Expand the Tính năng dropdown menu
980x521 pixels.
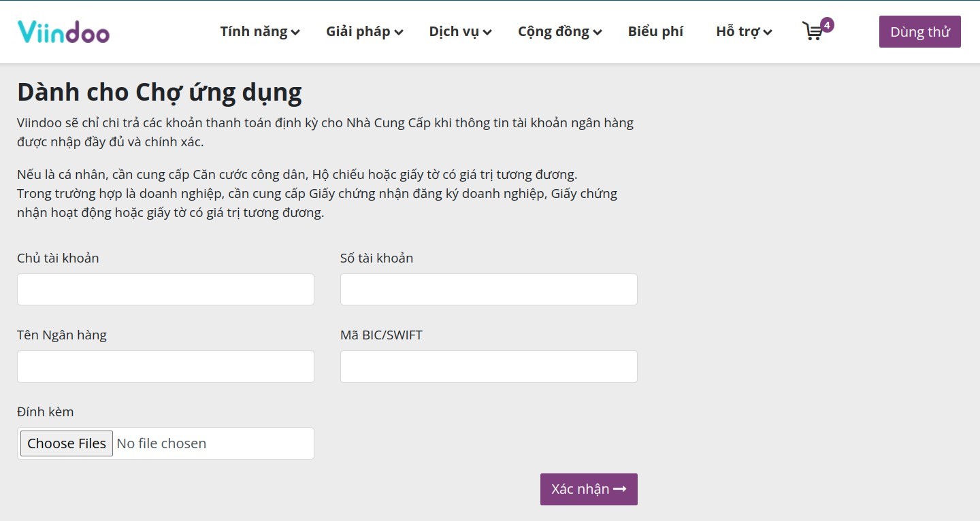click(260, 31)
